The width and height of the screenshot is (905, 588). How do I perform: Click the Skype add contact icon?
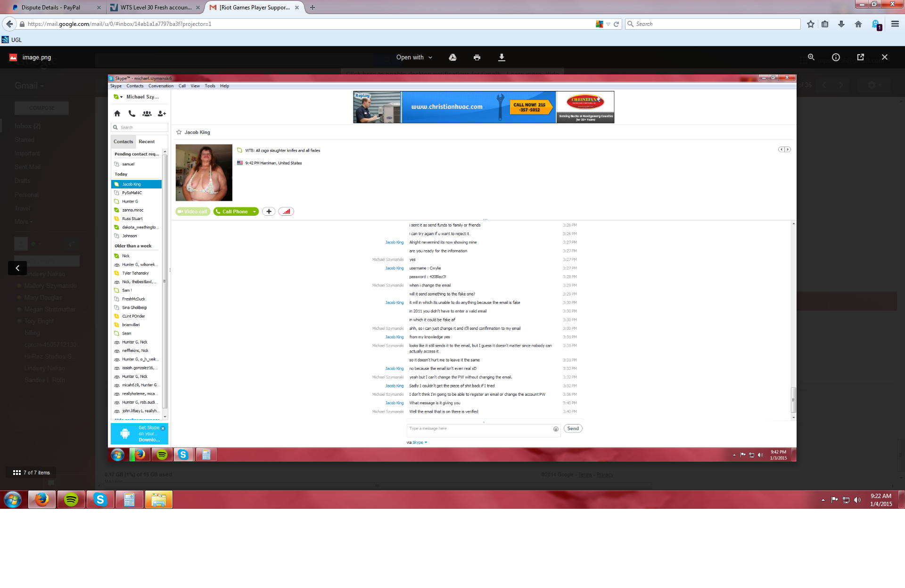click(x=162, y=114)
